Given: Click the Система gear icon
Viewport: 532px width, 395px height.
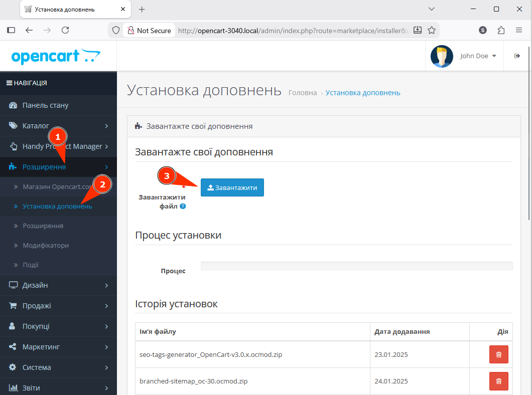Looking at the screenshot, I should tap(13, 367).
